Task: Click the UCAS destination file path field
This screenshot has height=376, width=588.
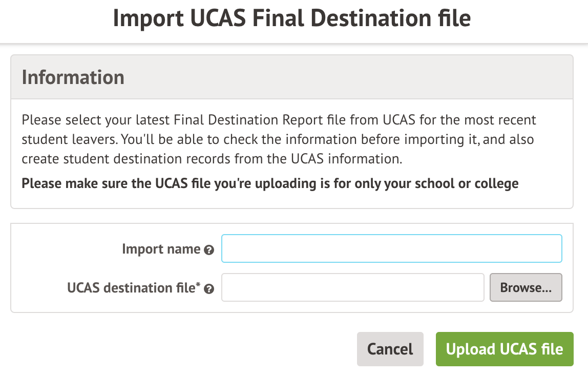Action: pos(352,287)
